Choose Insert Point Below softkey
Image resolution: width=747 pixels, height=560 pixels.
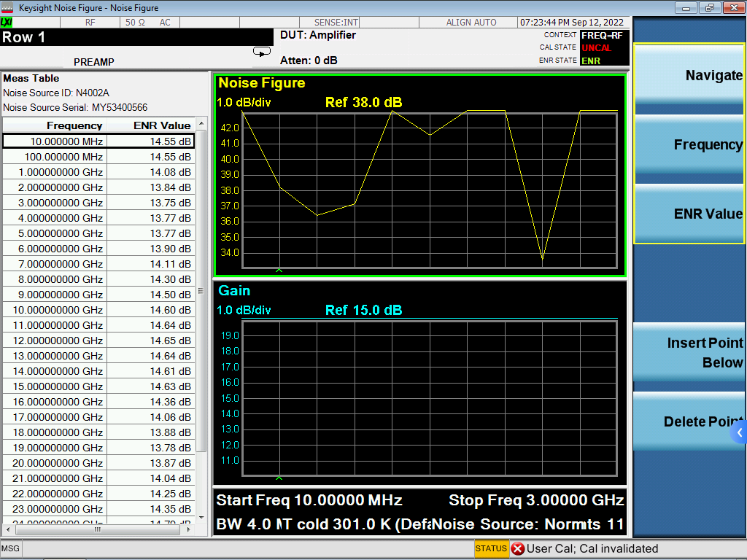[x=689, y=352]
